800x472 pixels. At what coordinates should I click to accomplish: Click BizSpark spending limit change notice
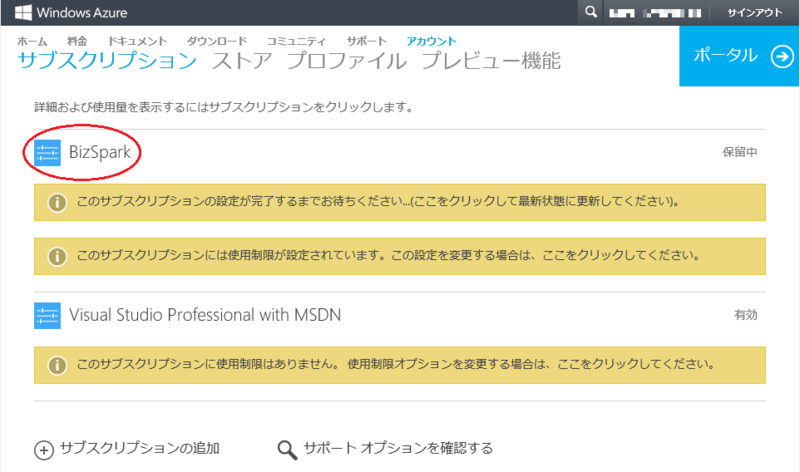(400, 256)
